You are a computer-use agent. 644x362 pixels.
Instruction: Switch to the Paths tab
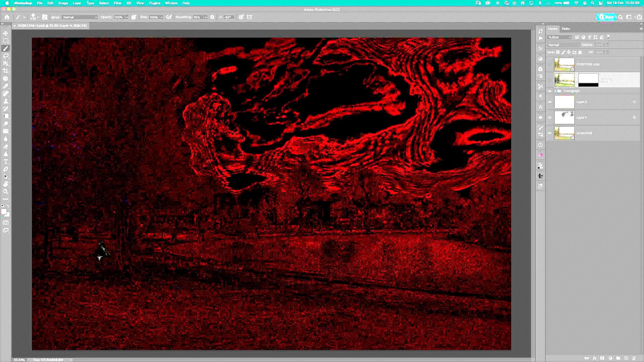coord(566,29)
